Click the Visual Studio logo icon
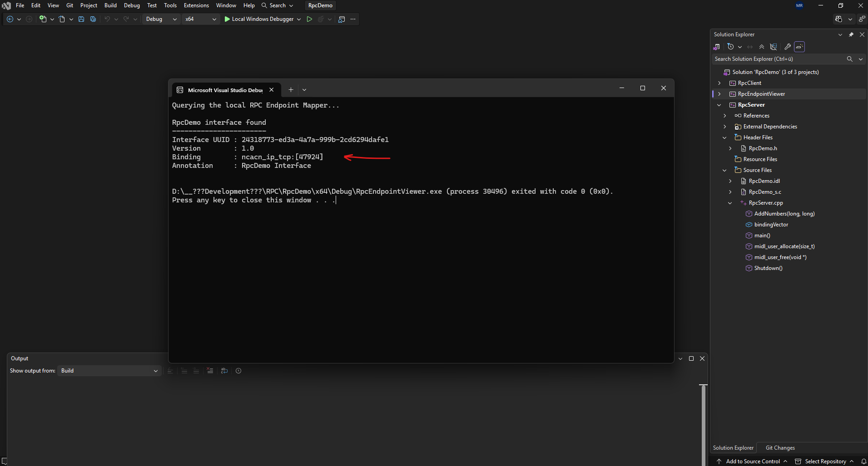The height and width of the screenshot is (466, 868). tap(6, 6)
